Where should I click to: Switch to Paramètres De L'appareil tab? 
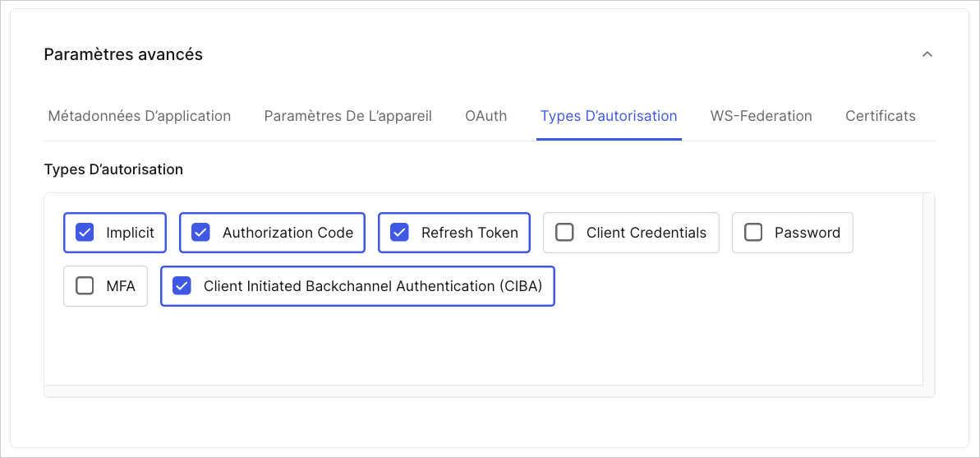coord(348,116)
